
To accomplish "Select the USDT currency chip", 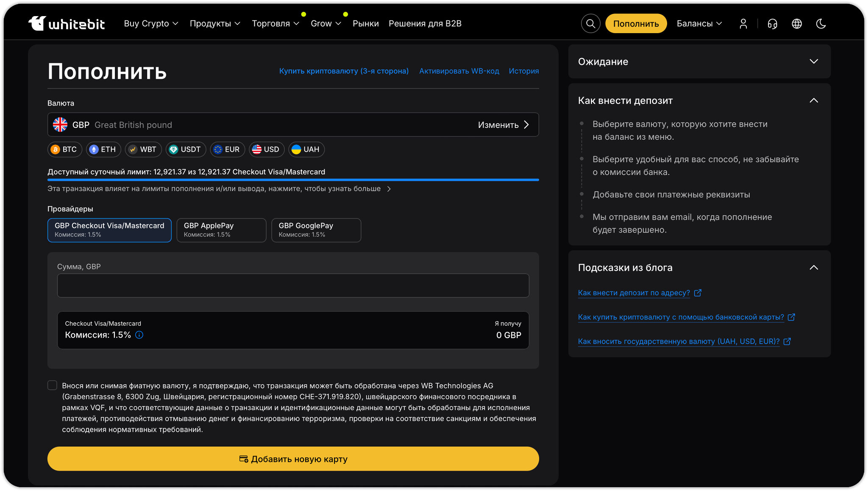I will point(186,149).
